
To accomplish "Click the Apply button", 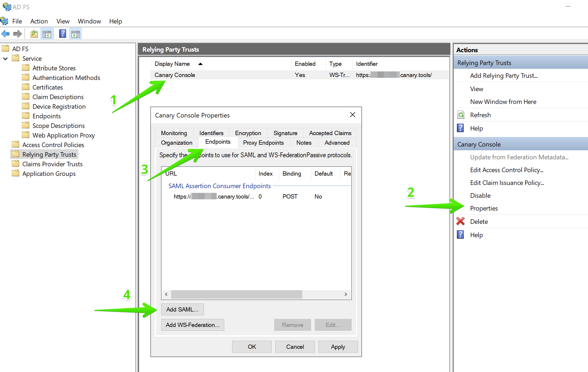I will point(338,347).
